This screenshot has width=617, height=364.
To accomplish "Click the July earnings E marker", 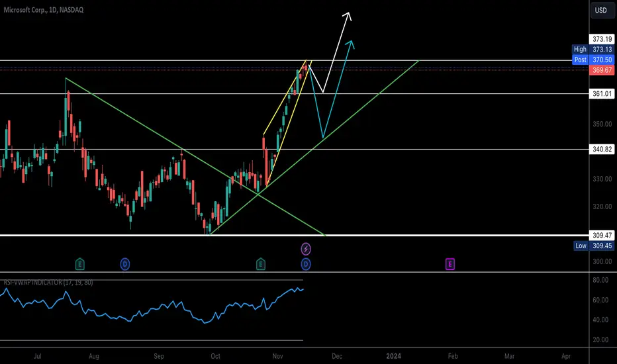I will [x=79, y=264].
